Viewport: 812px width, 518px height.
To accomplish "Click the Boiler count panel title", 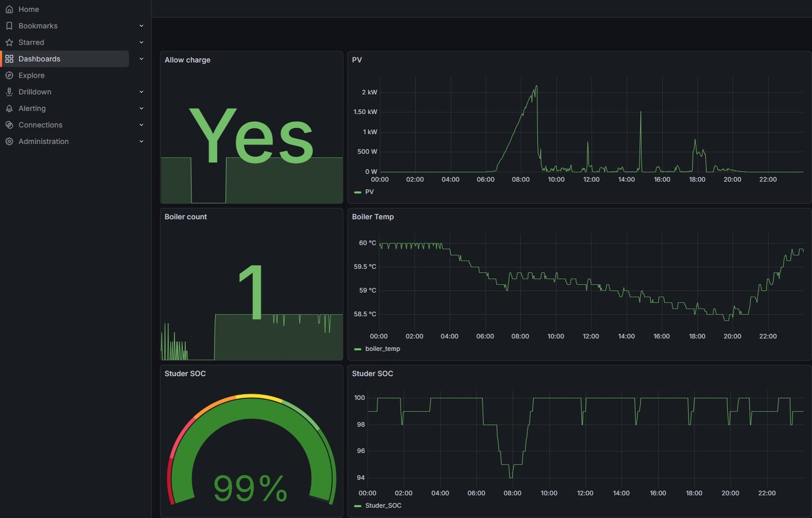I will coord(186,217).
